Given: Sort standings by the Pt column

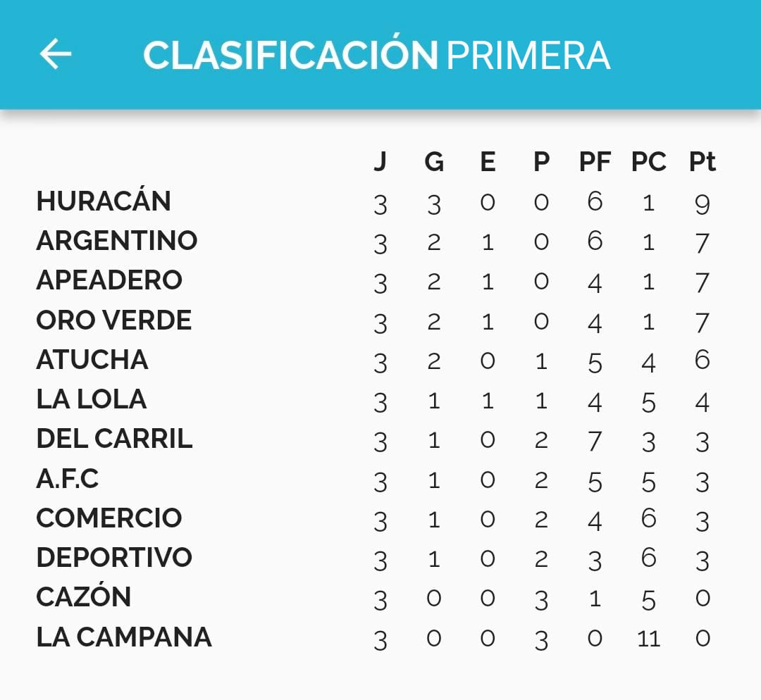Looking at the screenshot, I should pyautogui.click(x=699, y=161).
